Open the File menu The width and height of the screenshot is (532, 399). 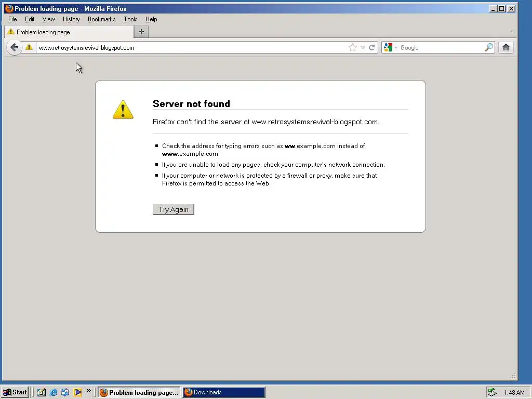[x=12, y=19]
